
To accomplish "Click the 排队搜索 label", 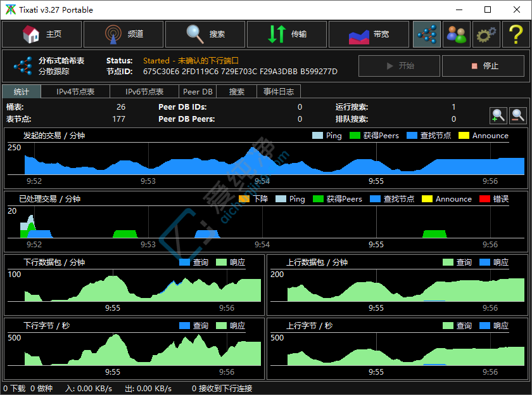I will coord(352,119).
